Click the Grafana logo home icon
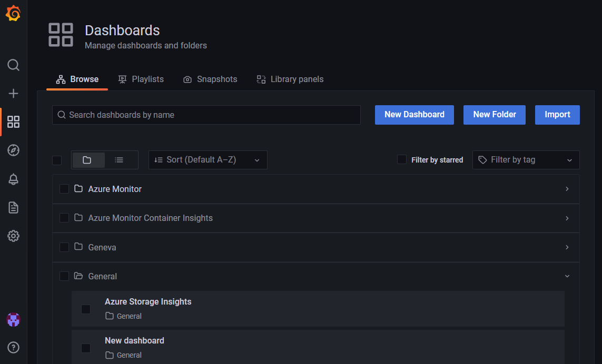The width and height of the screenshot is (602, 364). (13, 14)
